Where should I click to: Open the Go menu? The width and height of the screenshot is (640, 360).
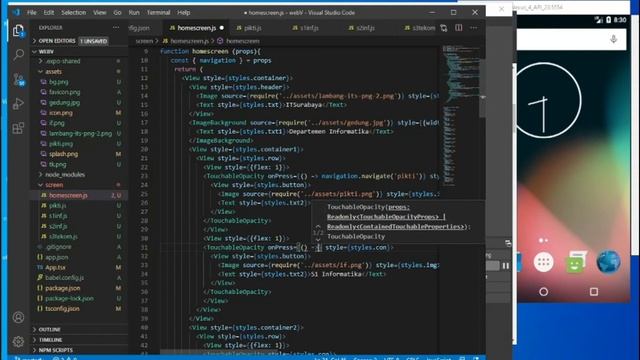[x=118, y=13]
